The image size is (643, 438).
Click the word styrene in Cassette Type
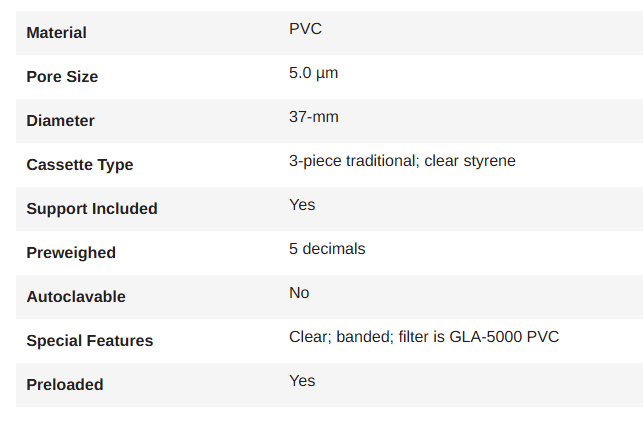point(489,161)
